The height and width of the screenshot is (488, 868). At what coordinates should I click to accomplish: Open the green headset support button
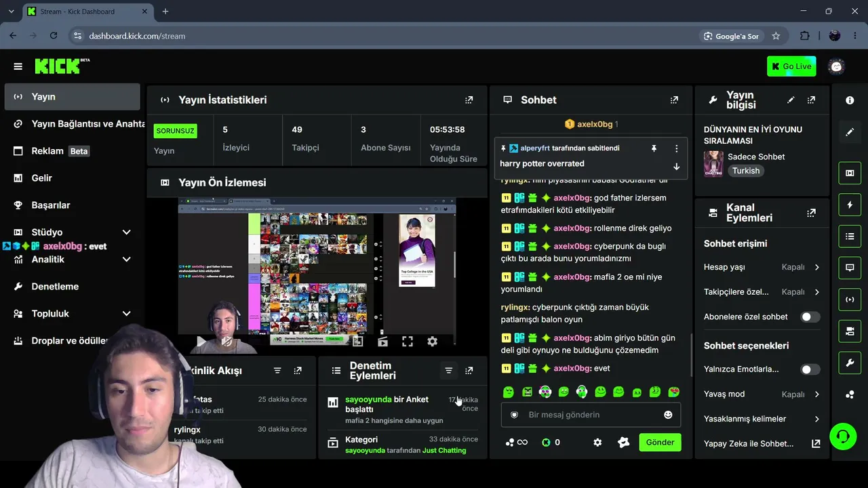[843, 436]
